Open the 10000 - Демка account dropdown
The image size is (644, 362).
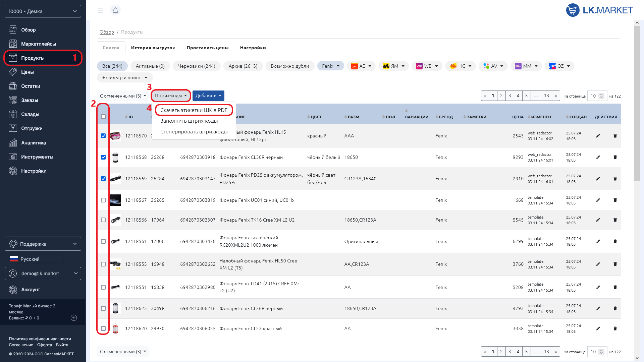pyautogui.click(x=43, y=11)
